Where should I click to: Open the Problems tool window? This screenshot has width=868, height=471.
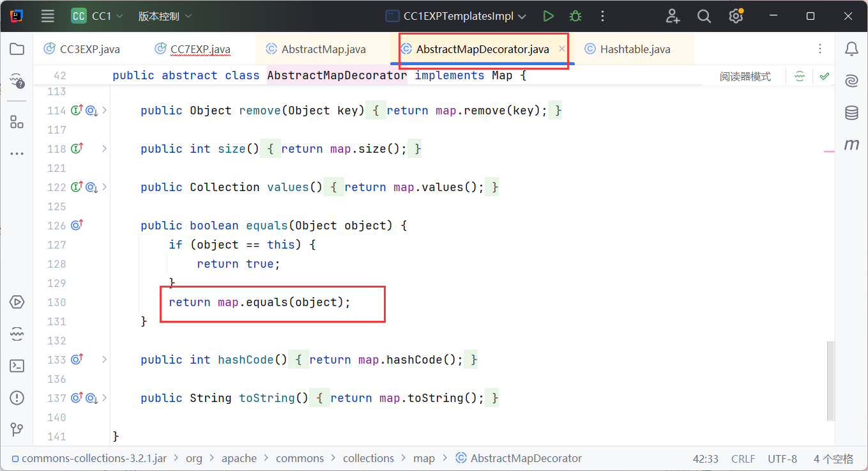pos(17,398)
